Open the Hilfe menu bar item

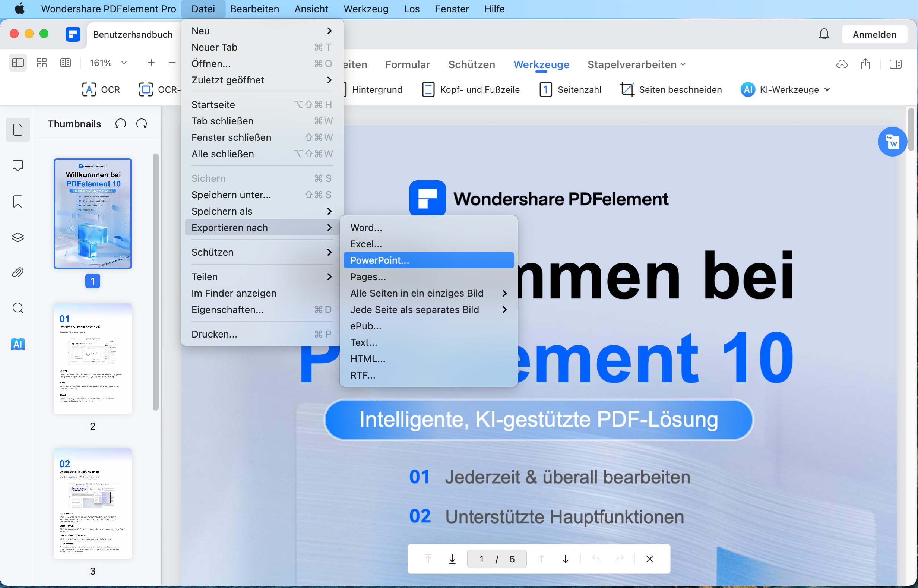(x=494, y=9)
